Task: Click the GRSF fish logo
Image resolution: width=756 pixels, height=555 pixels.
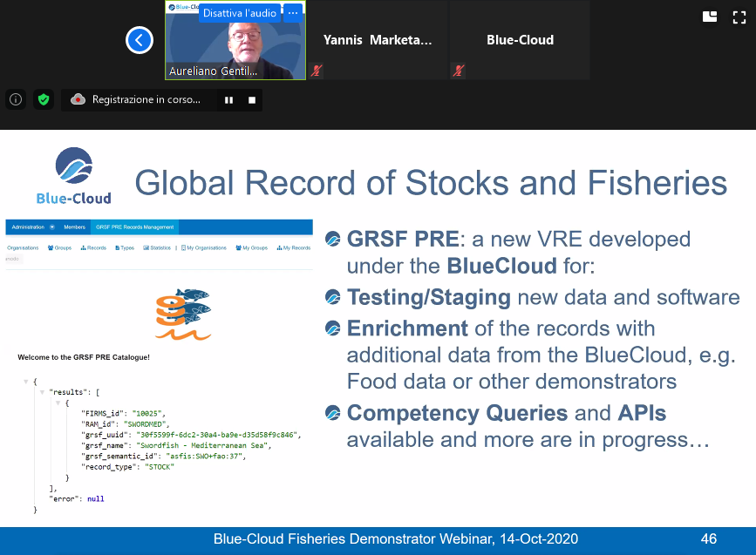Action: pos(183,315)
